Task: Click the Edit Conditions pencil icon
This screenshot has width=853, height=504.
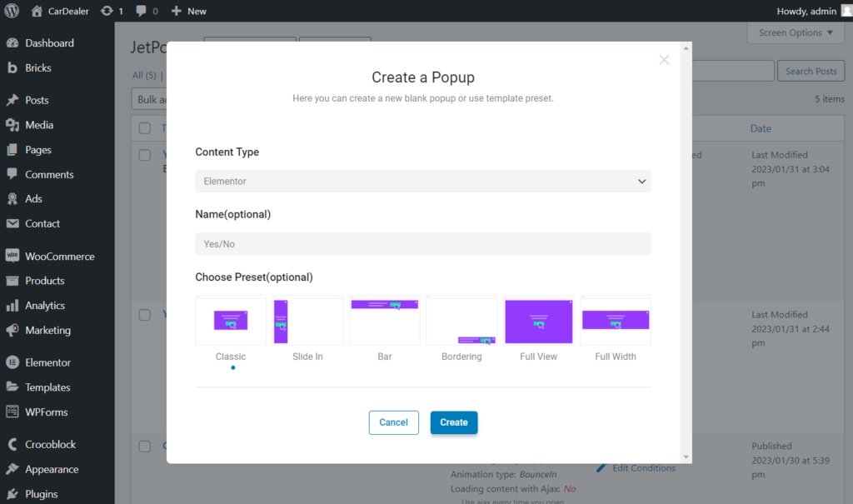Action: coord(601,468)
